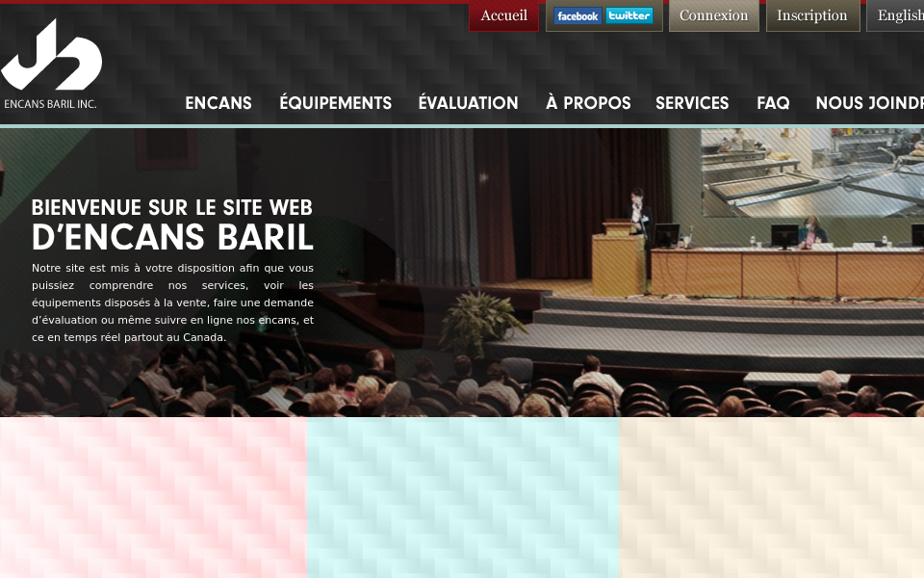The height and width of the screenshot is (578, 924).
Task: Select the Accueil tab
Action: click(x=503, y=15)
